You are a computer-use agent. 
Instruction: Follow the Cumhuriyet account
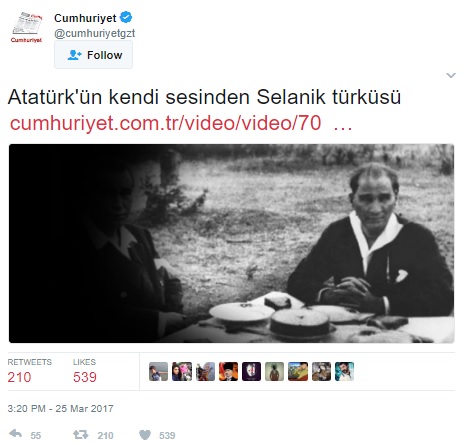click(93, 55)
